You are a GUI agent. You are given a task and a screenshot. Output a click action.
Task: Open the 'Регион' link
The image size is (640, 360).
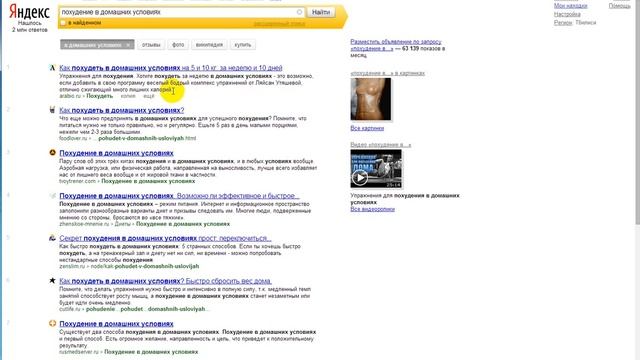tap(563, 22)
